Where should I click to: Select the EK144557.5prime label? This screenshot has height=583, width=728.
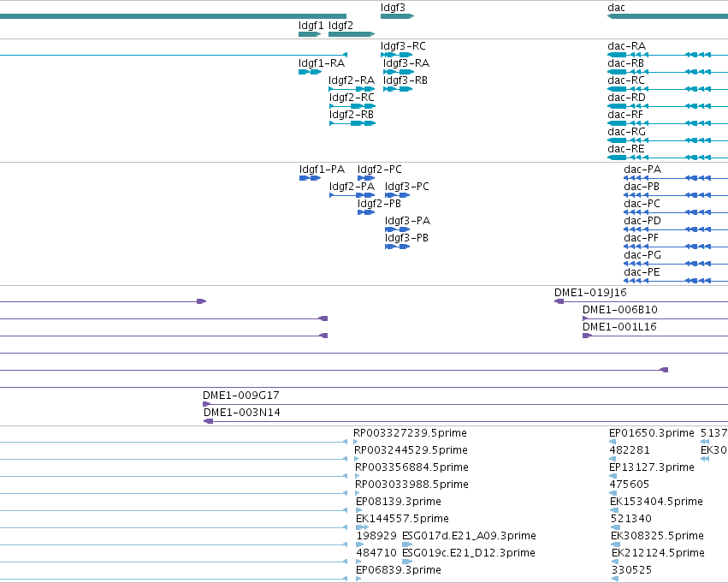coord(402,520)
